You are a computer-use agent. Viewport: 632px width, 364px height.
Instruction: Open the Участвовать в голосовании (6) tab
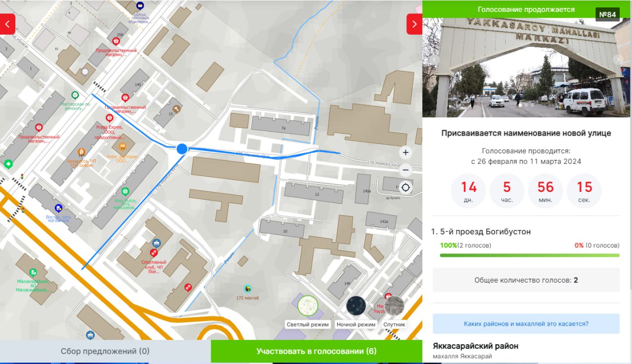coord(316,351)
